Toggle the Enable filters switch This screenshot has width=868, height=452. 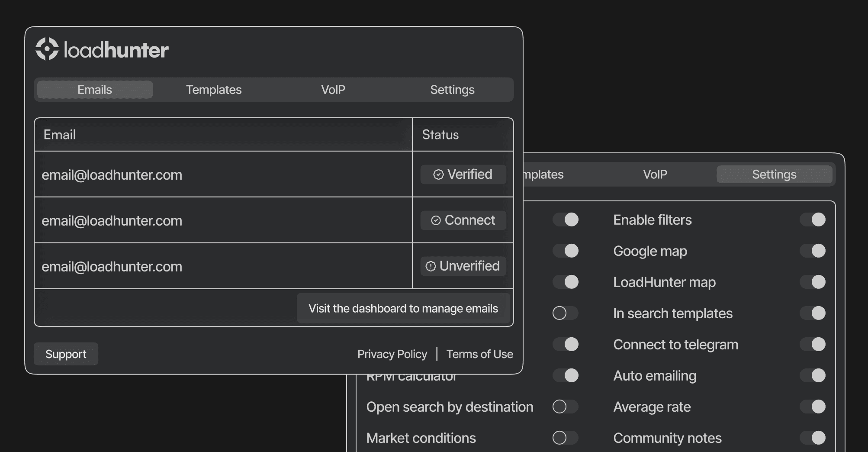812,220
